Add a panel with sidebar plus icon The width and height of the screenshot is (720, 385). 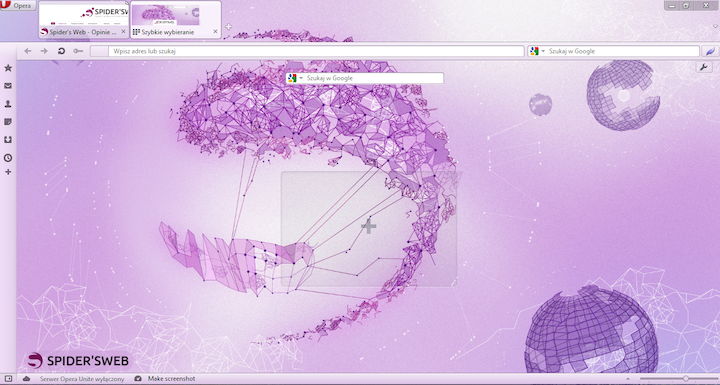click(8, 172)
